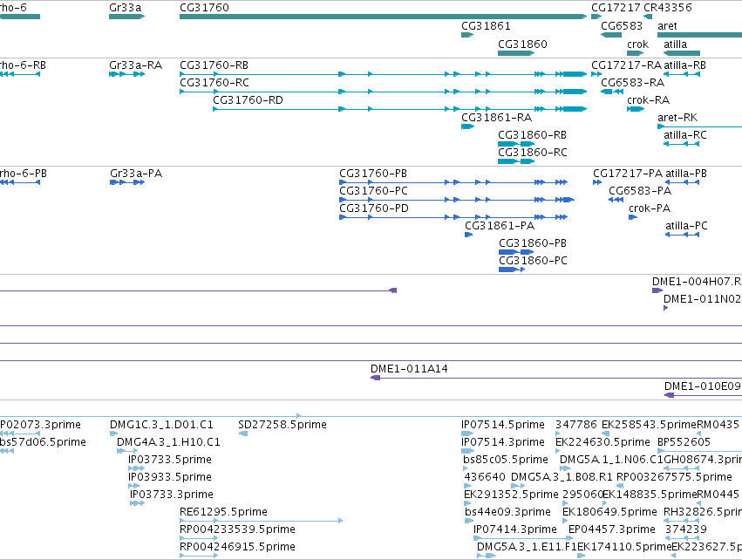Click the rho-6-RB transcript label

coord(24,65)
